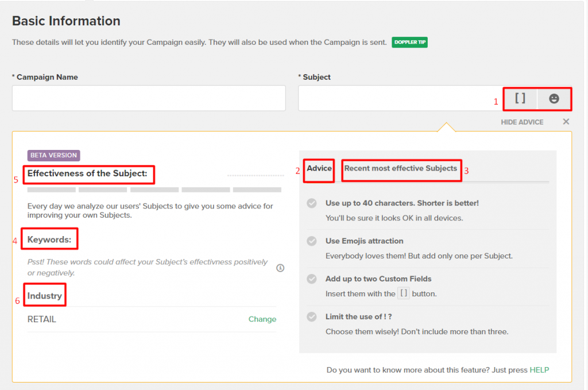Click the checkmark beside Add up to two Custom Fields
Screen dimensions: 588x390
(311, 279)
